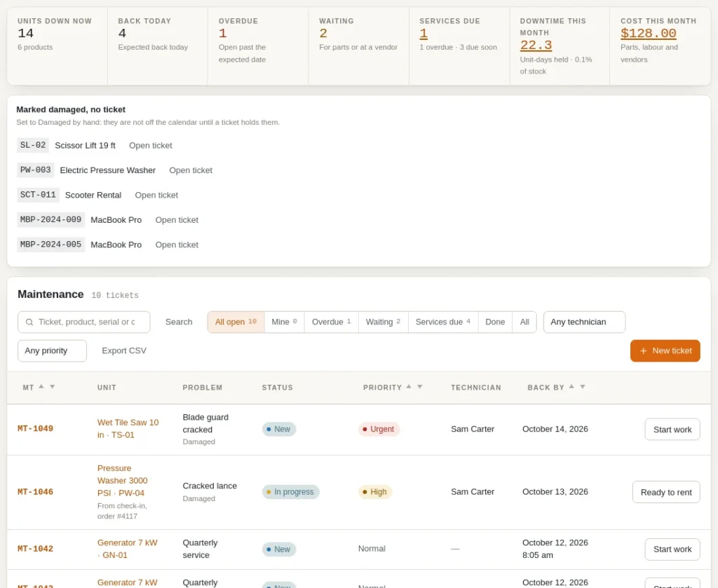This screenshot has height=588, width=718.
Task: Start work on ticket MT-1049
Action: click(x=672, y=429)
